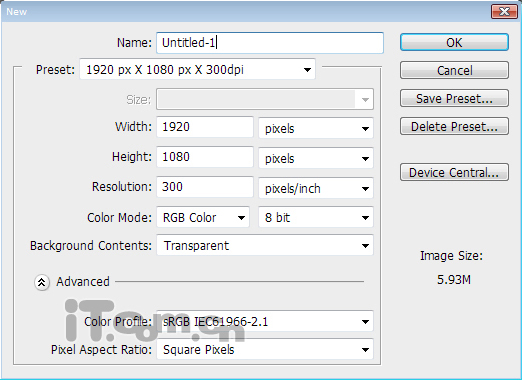Click into the Resolution value field
This screenshot has width=522, height=380.
[x=205, y=187]
